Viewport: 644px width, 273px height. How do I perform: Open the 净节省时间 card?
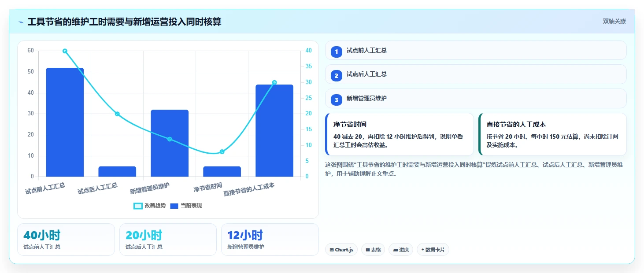pos(399,134)
